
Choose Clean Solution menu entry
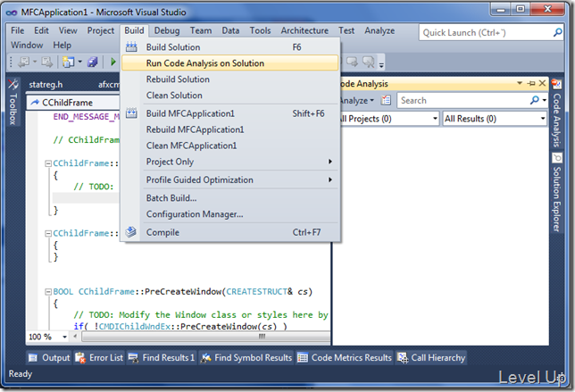[230, 96]
